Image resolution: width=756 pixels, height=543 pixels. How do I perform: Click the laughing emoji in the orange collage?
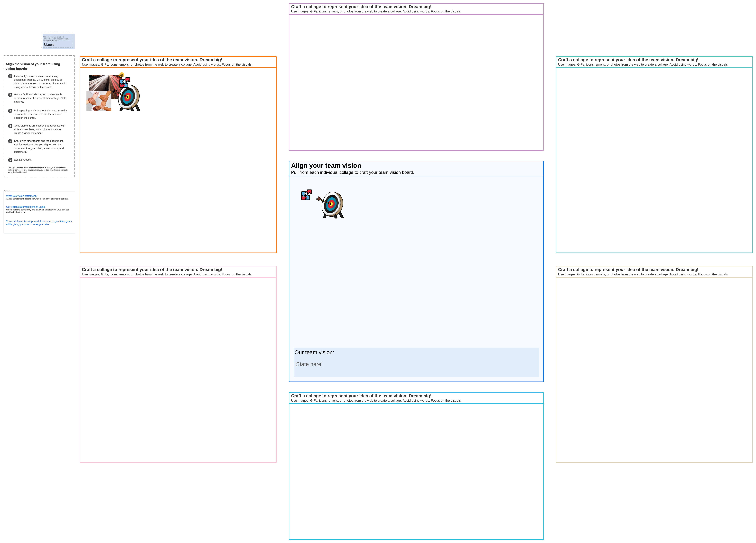[x=122, y=75]
